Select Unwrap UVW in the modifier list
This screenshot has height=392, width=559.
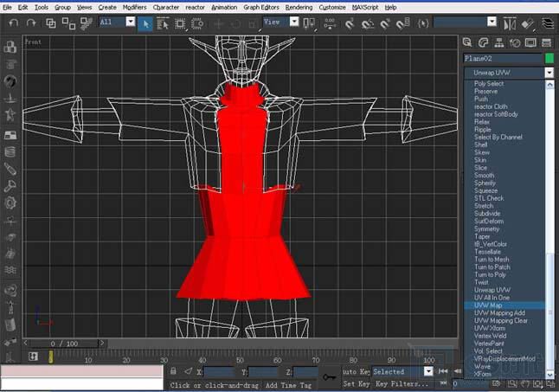(504, 290)
